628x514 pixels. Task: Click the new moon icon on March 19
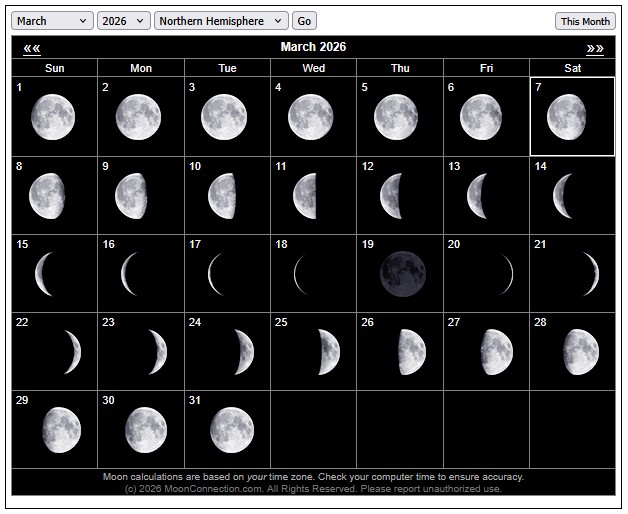click(x=403, y=274)
